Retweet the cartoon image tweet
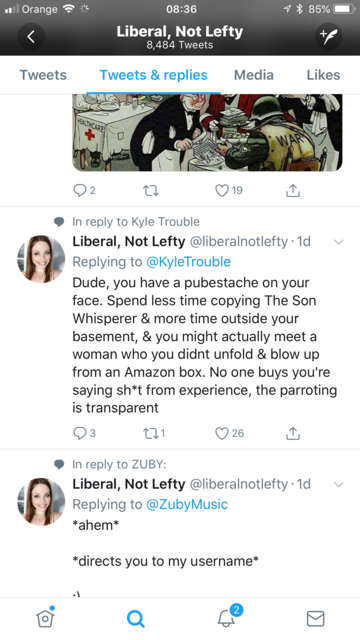 [x=150, y=191]
